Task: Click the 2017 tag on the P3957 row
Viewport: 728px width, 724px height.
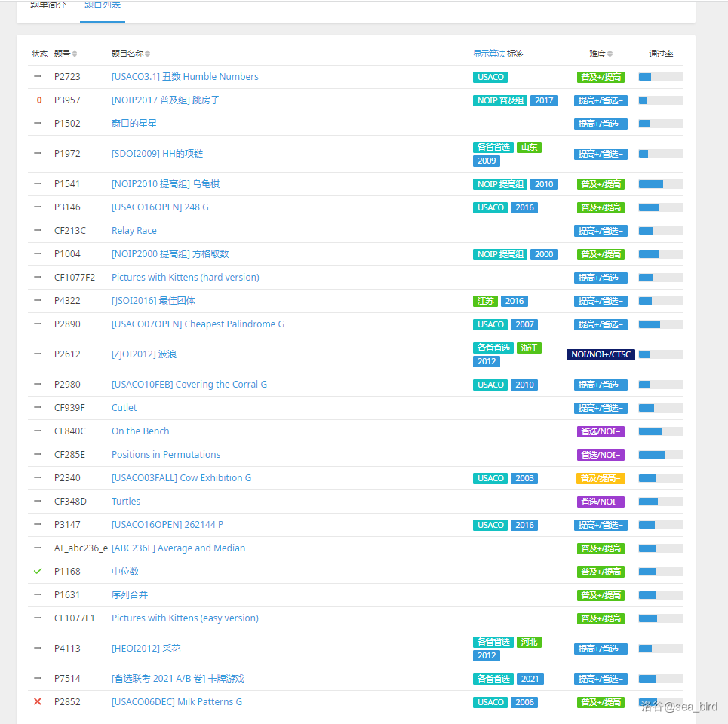Action: click(543, 100)
